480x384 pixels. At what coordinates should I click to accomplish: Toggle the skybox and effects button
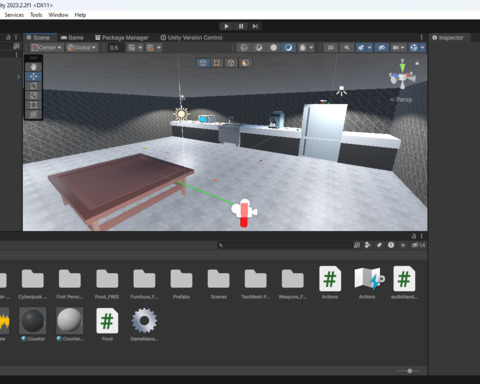click(361, 48)
